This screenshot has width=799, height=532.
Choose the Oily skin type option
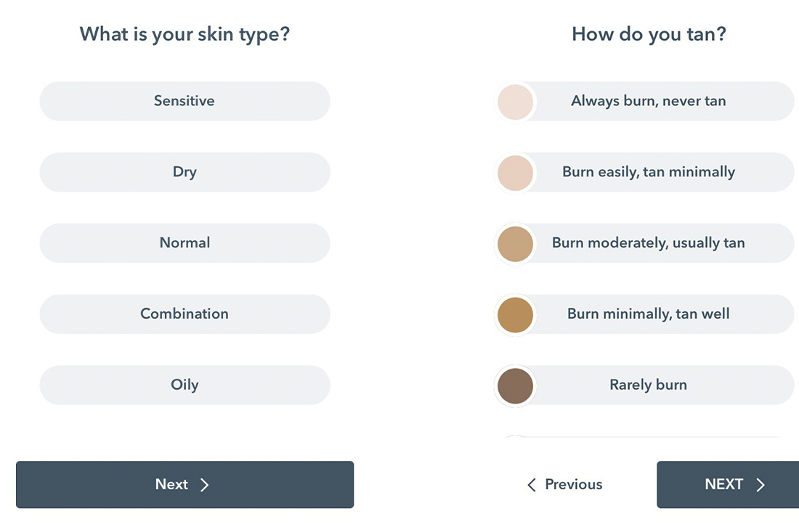coord(184,385)
